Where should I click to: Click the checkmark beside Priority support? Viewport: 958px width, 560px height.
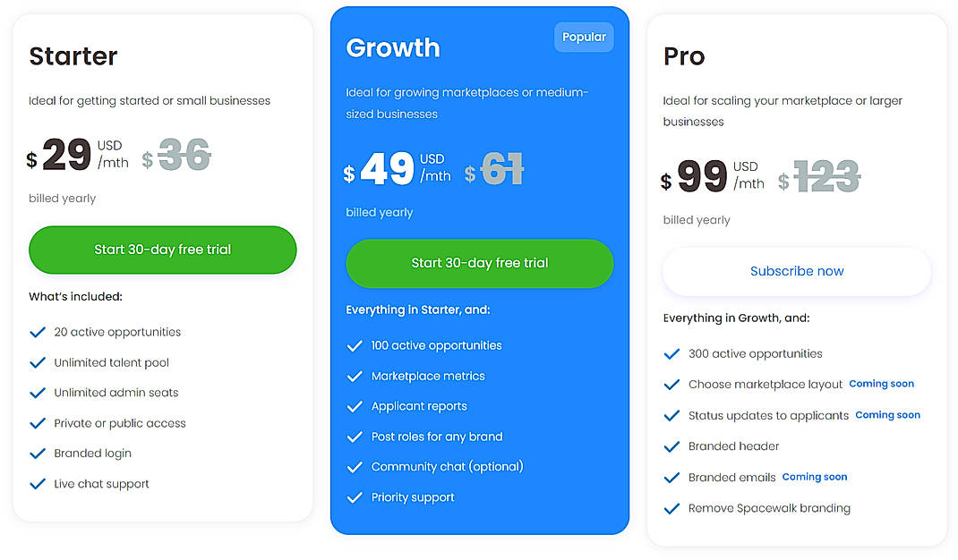tap(355, 497)
